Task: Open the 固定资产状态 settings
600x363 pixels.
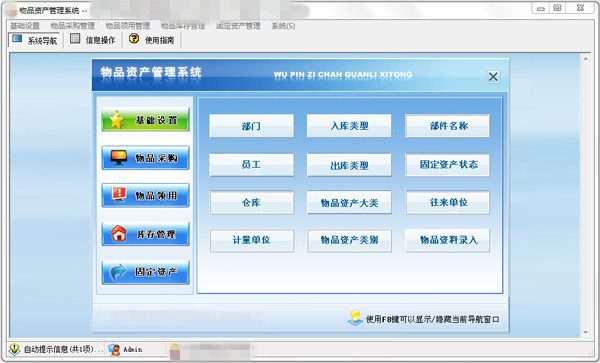Action: (447, 165)
